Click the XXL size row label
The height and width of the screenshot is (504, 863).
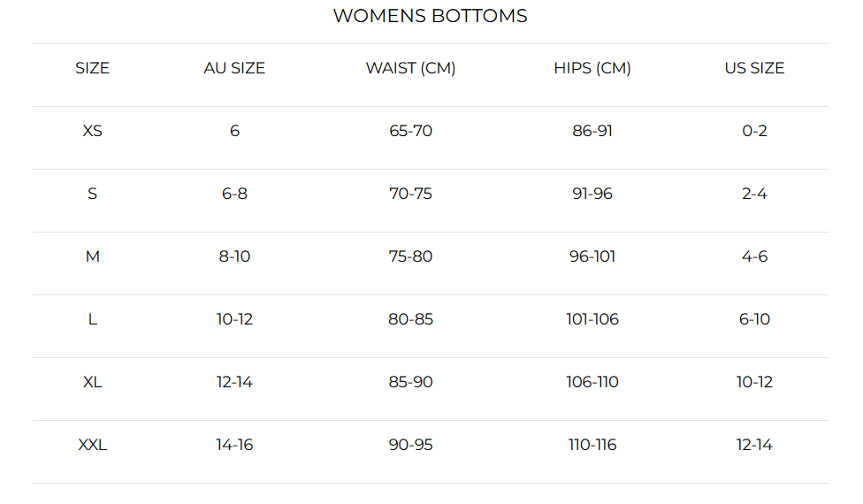[92, 445]
